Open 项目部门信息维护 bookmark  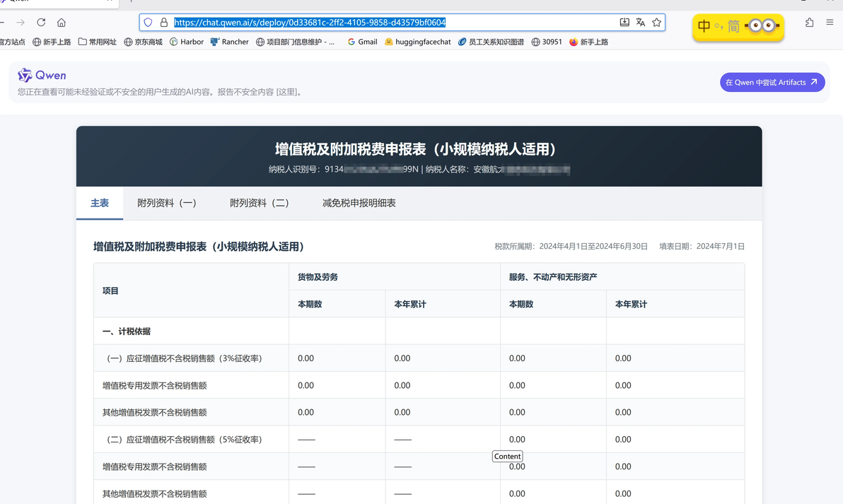pyautogui.click(x=295, y=42)
